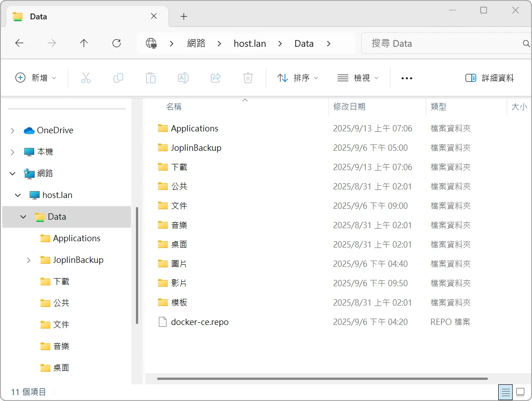Open the 檢視 view dropdown
532x401 pixels.
coord(358,78)
